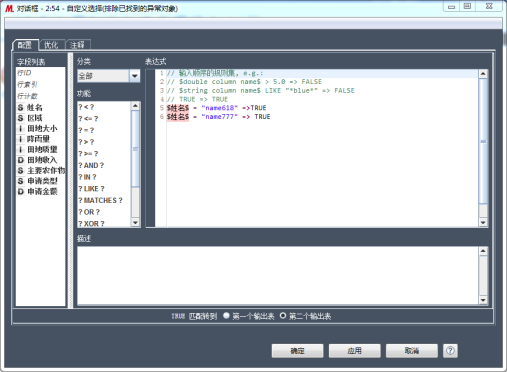Choose the ? LIKE ? function

point(91,189)
